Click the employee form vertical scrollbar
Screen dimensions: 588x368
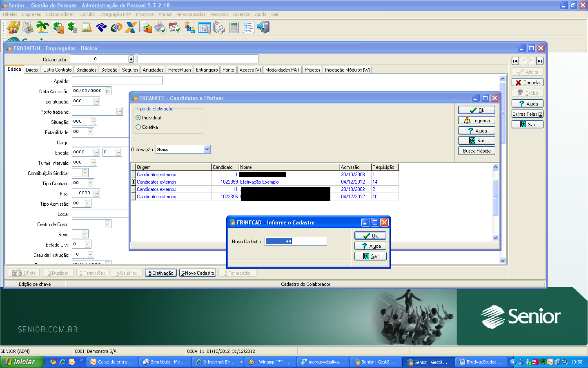(503, 170)
